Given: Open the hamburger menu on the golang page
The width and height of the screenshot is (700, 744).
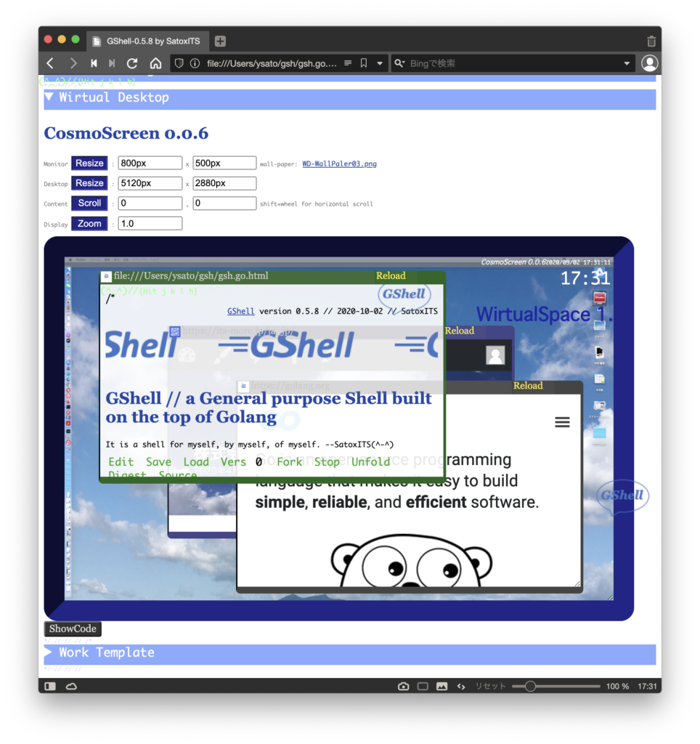Looking at the screenshot, I should (562, 422).
